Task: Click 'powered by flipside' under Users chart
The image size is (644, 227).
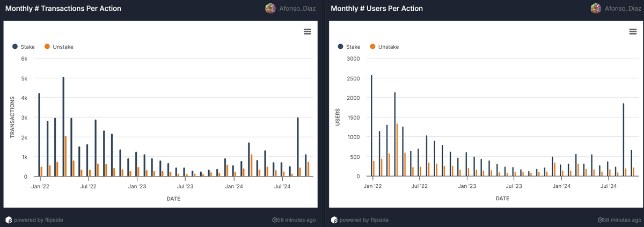Action: 364,220
